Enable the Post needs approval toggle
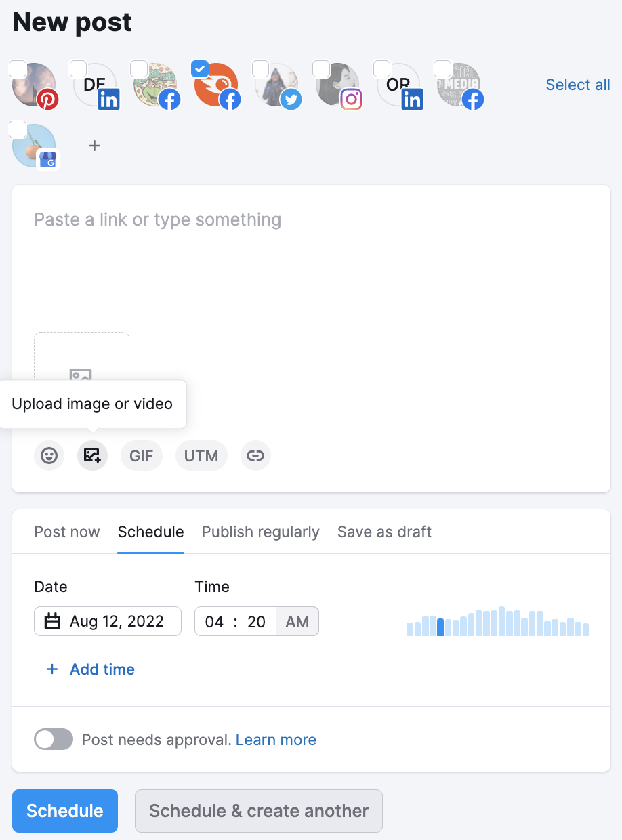The image size is (622, 840). coord(54,740)
